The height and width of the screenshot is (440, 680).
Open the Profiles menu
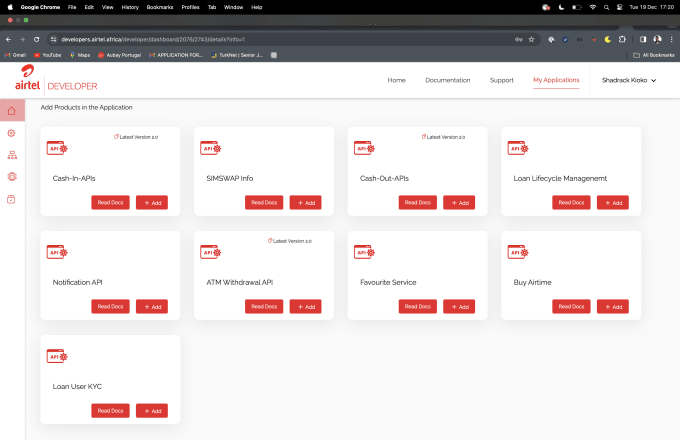190,7
